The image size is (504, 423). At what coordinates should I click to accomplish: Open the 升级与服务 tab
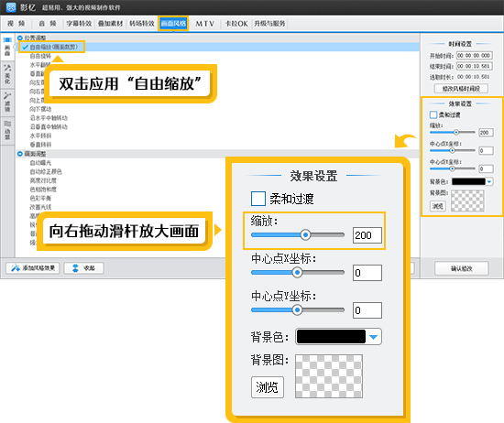pyautogui.click(x=269, y=24)
